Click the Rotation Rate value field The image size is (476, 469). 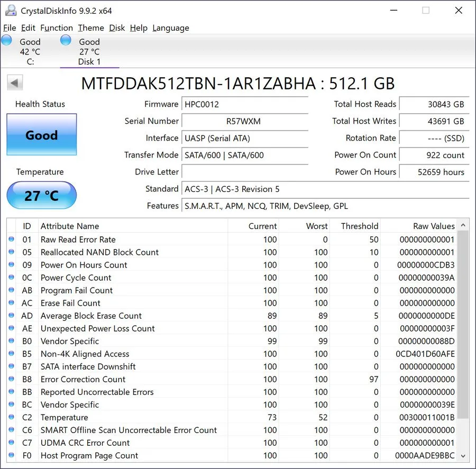click(x=434, y=139)
